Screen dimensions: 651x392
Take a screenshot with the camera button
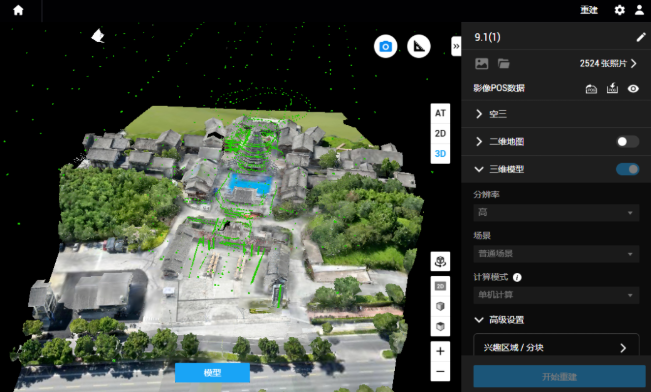(385, 46)
